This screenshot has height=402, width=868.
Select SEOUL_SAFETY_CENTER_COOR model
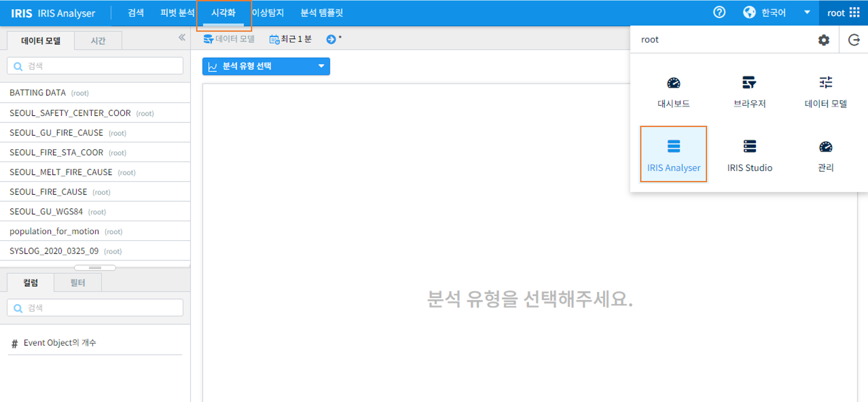click(95, 113)
